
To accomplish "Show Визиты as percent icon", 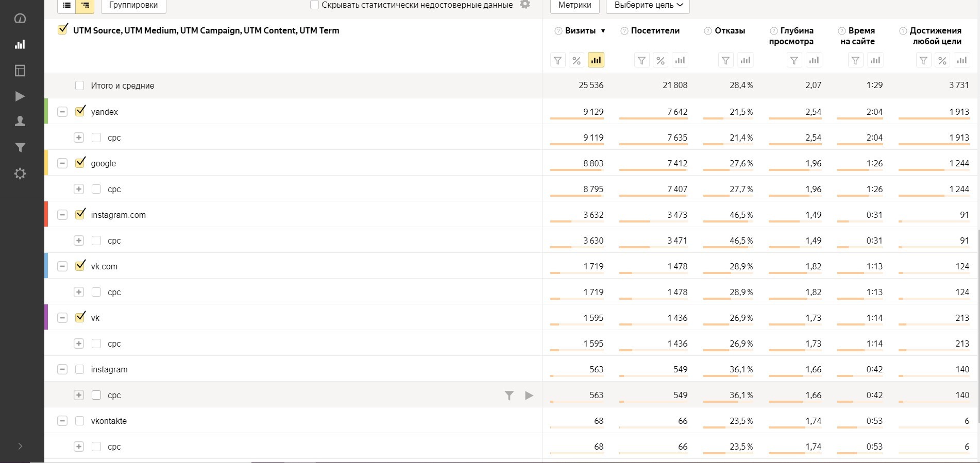I will pos(577,60).
